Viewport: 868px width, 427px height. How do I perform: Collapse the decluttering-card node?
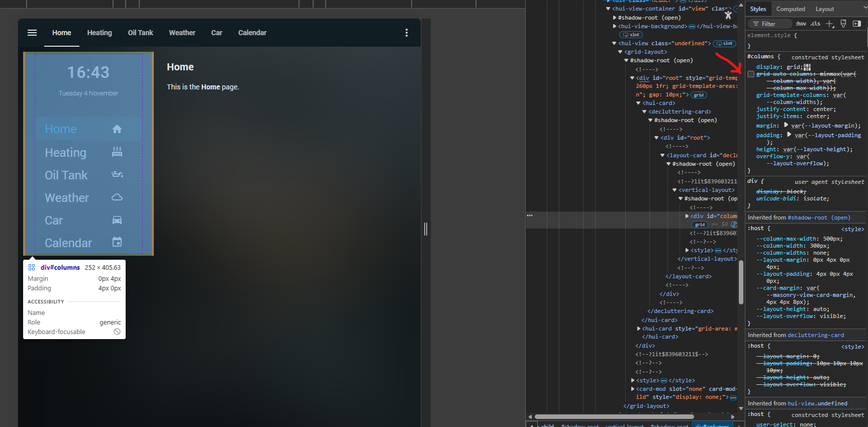[644, 112]
